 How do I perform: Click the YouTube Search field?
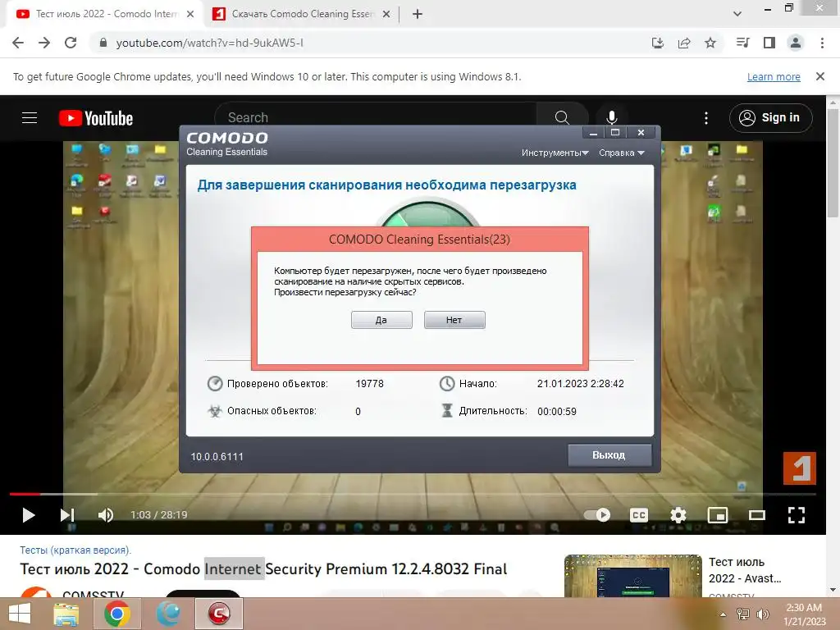(375, 118)
